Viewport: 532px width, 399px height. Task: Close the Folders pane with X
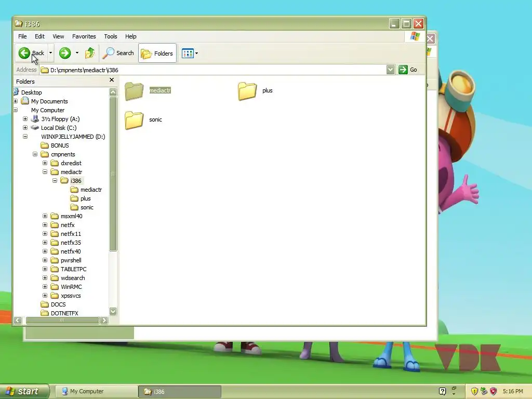click(112, 80)
